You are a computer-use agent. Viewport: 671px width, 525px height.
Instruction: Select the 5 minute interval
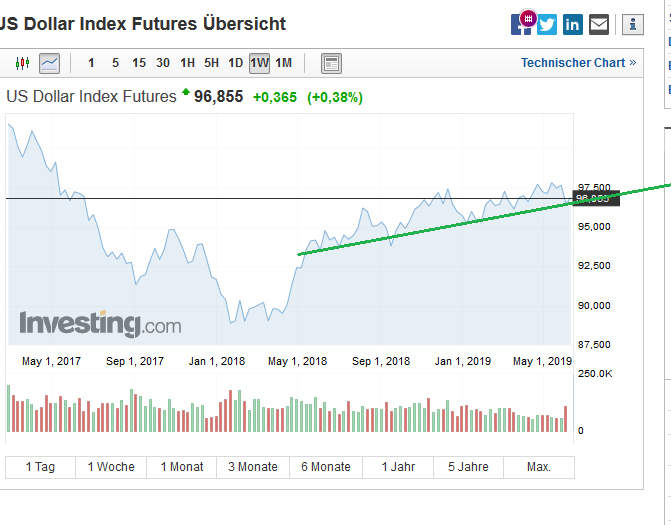pyautogui.click(x=115, y=63)
